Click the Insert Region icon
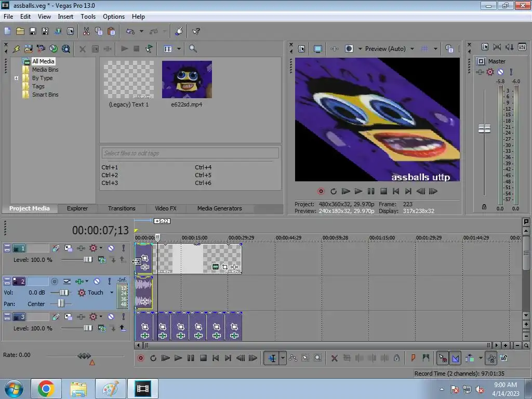The height and width of the screenshot is (399, 532). [426, 358]
